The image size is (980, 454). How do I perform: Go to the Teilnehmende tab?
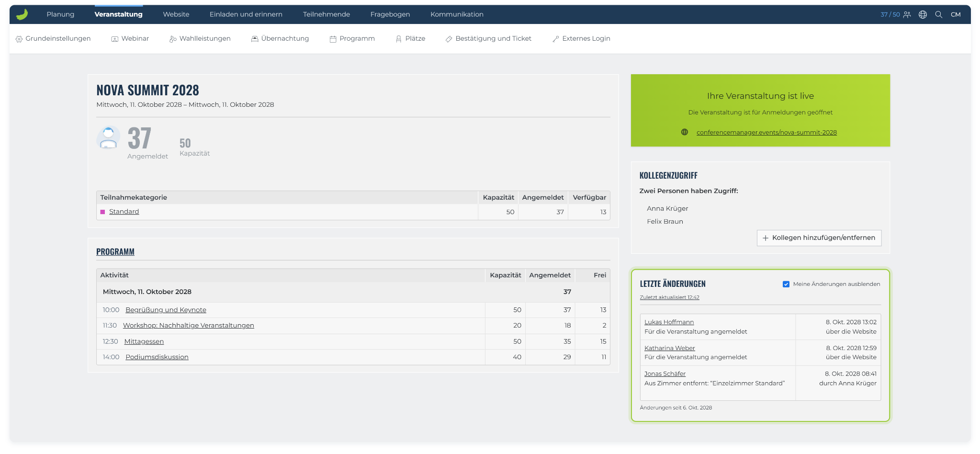327,14
